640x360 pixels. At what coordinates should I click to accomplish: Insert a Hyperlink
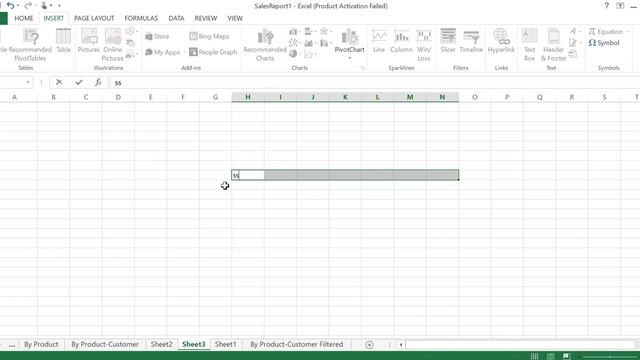click(501, 41)
